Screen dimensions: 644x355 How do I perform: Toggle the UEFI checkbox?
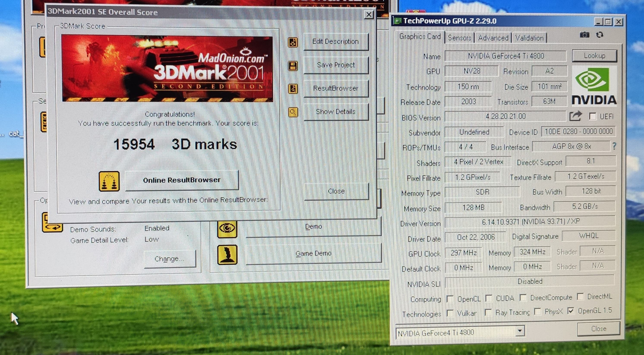[x=592, y=116]
